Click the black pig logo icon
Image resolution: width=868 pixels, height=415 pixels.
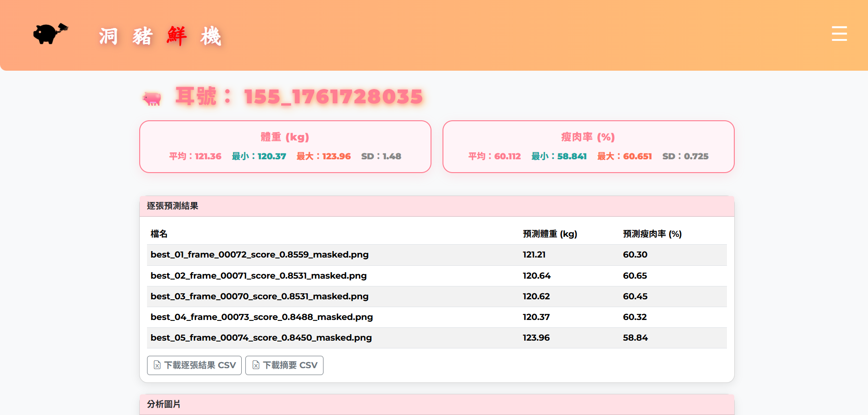(x=50, y=34)
